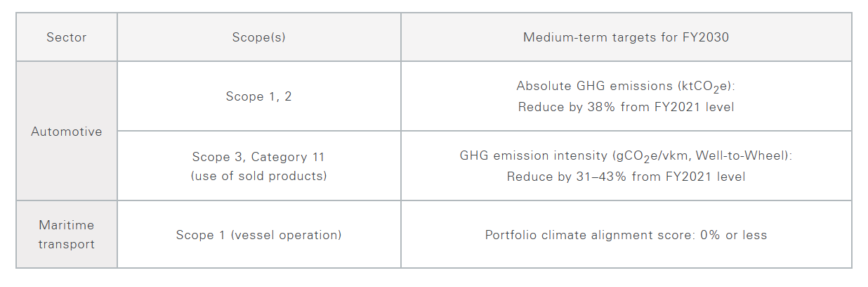
Task: Click the 'GHG emission intensity' text line
Action: tap(626, 156)
